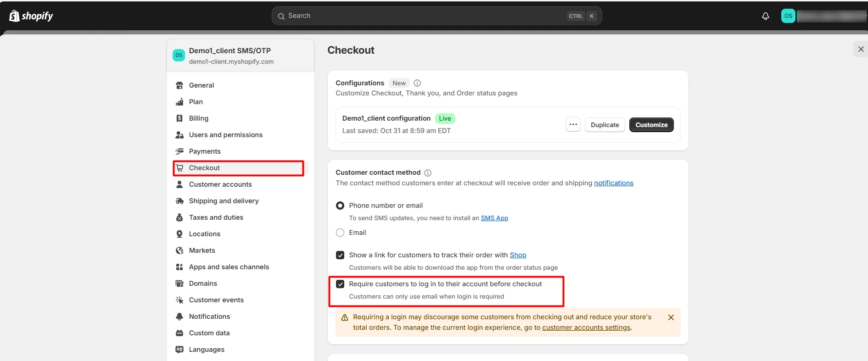Click the Custom data icon
The height and width of the screenshot is (361, 868).
tap(179, 333)
